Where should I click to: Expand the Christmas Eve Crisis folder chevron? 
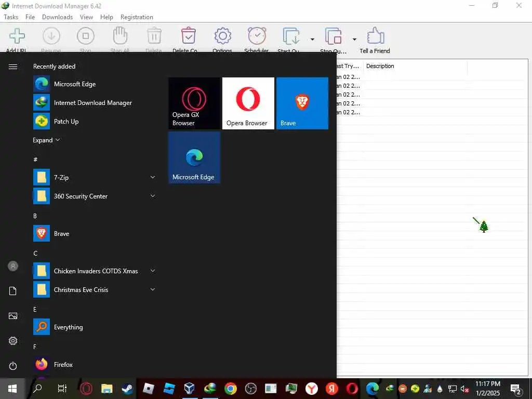click(153, 289)
